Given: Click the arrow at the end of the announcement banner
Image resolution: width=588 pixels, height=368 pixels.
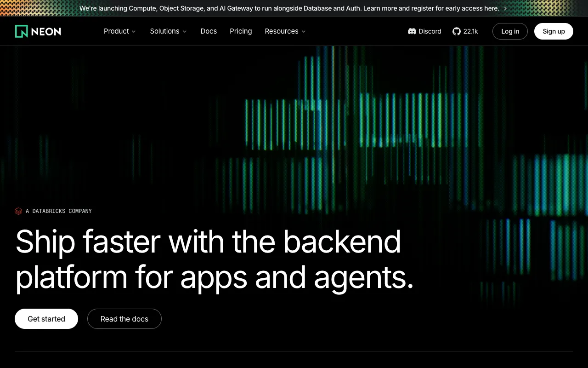Looking at the screenshot, I should 505,8.
